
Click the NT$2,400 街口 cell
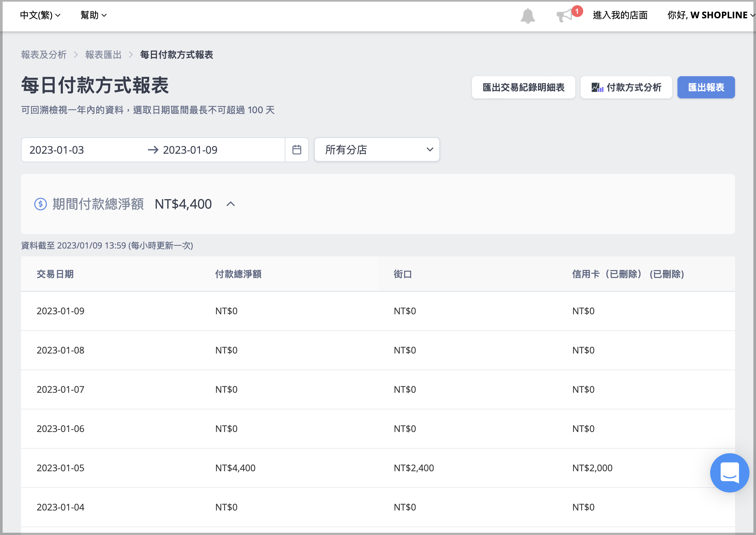(414, 468)
